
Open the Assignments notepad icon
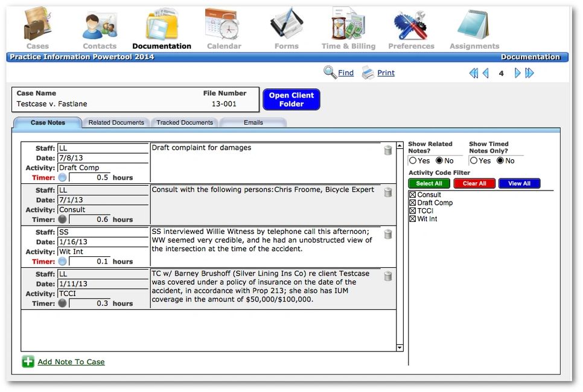pyautogui.click(x=474, y=24)
